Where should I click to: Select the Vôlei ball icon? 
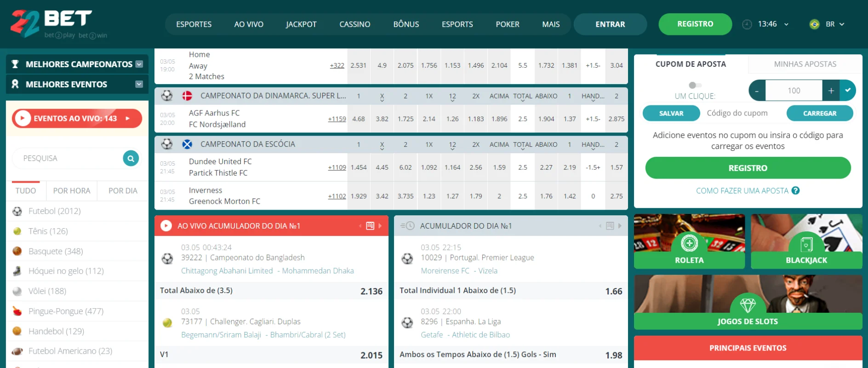click(17, 291)
